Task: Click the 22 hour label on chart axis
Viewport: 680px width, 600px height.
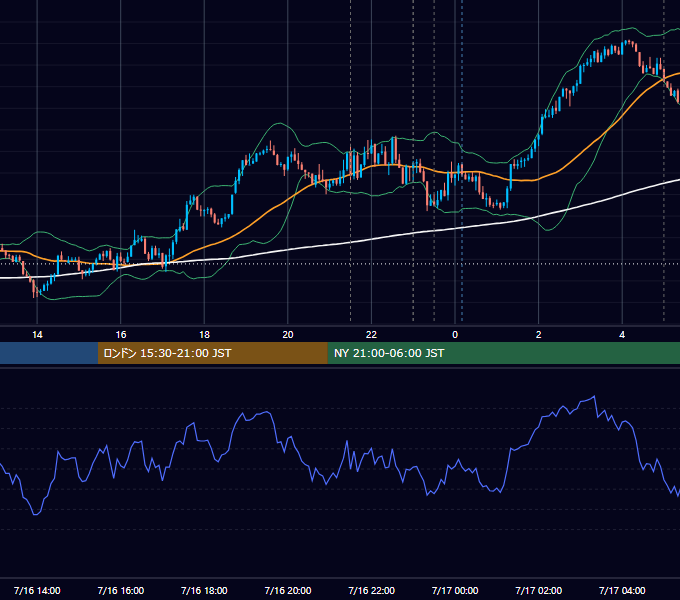Action: click(371, 335)
